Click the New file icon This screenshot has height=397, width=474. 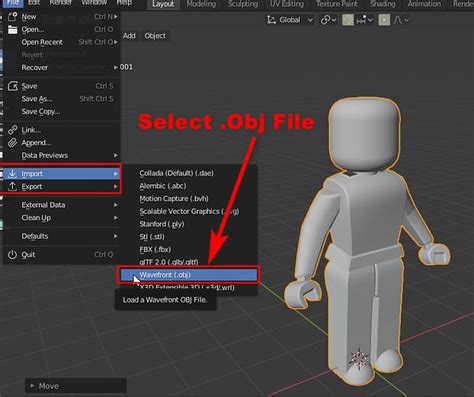click(x=13, y=16)
